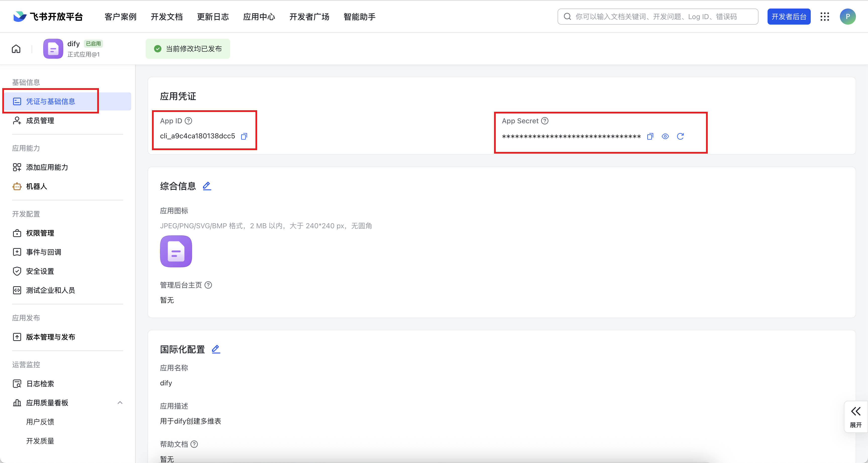This screenshot has width=868, height=463.
Task: Edit 综合信息 with the pencil icon
Action: tap(206, 186)
